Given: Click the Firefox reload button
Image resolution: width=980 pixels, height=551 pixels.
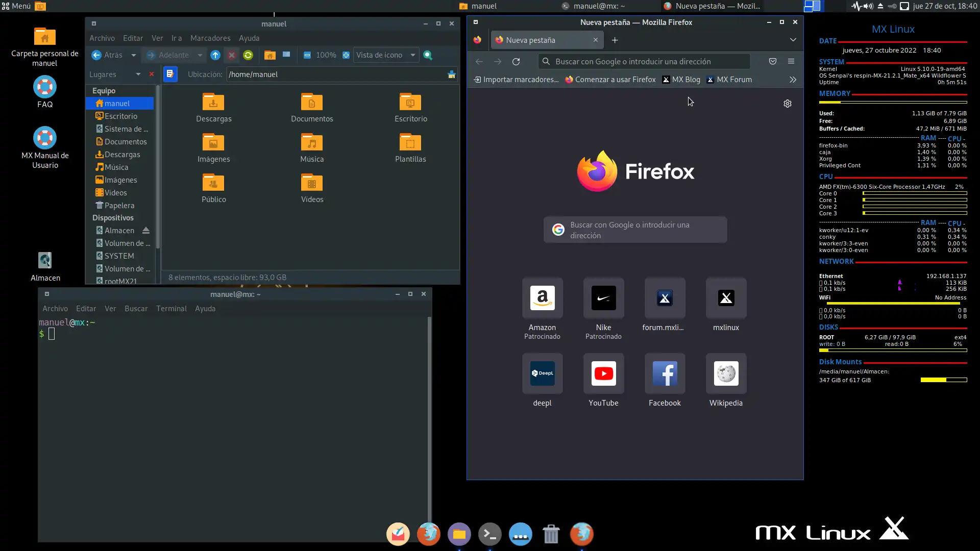Looking at the screenshot, I should 516,62.
